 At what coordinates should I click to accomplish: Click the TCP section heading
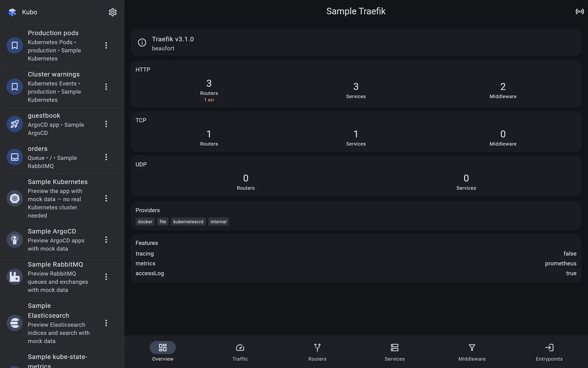(x=141, y=120)
